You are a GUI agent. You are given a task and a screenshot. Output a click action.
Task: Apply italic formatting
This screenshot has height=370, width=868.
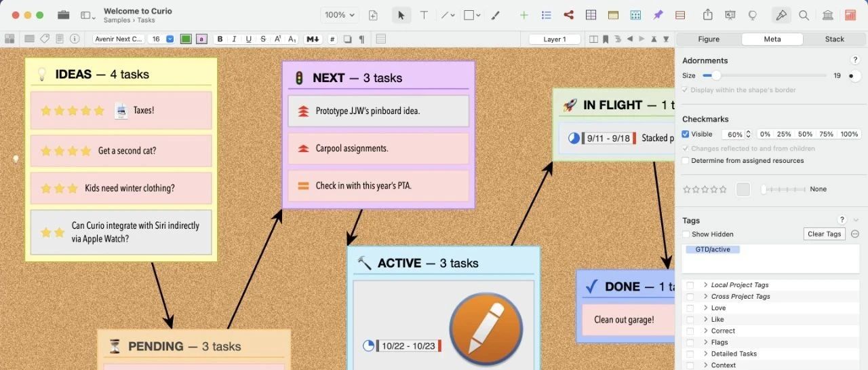pyautogui.click(x=234, y=39)
